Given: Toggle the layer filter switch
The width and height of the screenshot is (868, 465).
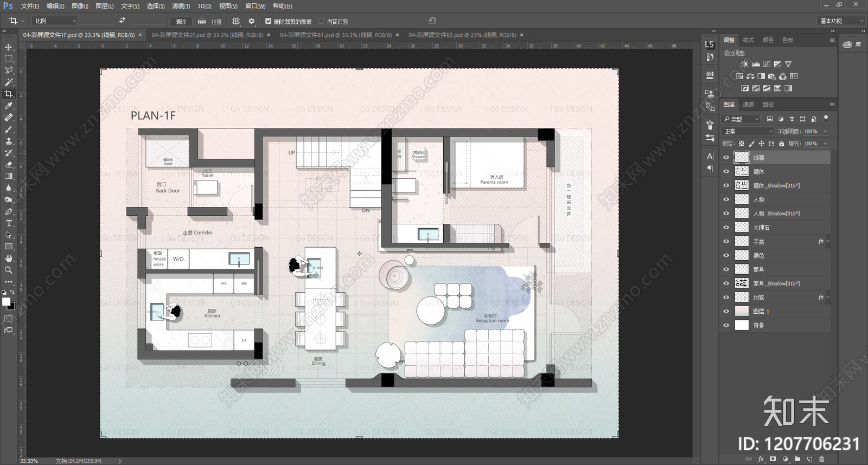Looking at the screenshot, I should click(826, 118).
